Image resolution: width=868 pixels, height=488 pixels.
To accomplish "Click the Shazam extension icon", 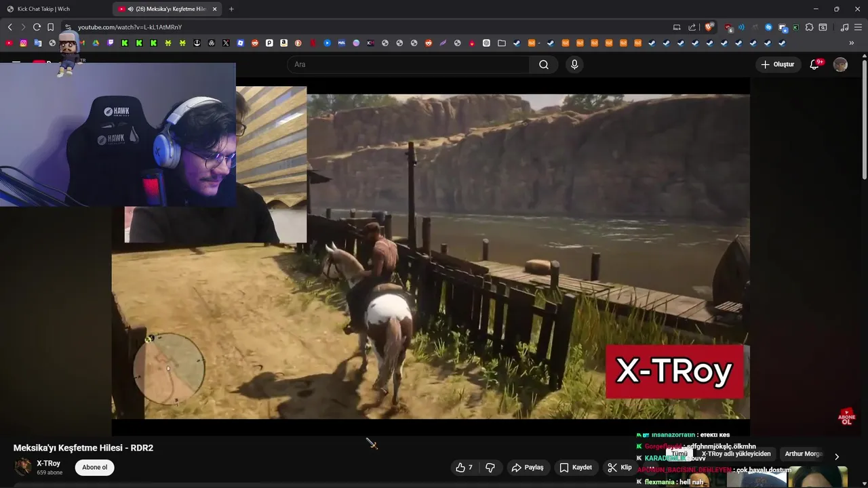I will click(x=768, y=27).
